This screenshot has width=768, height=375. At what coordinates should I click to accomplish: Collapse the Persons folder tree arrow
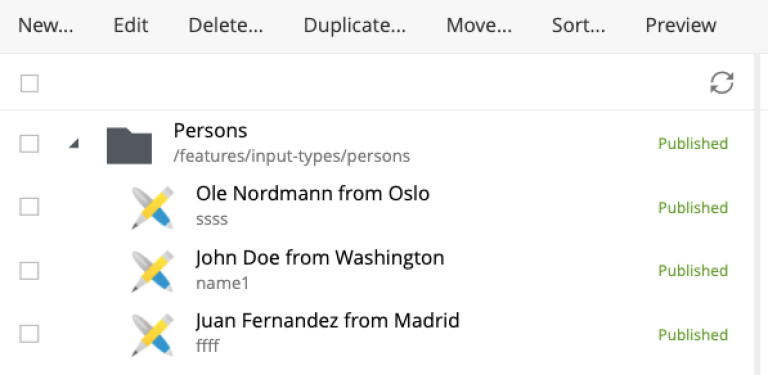click(x=74, y=143)
